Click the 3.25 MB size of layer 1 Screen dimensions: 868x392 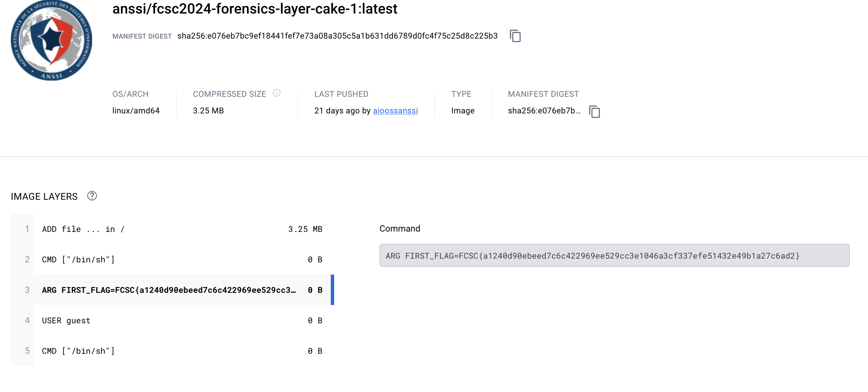click(x=305, y=229)
